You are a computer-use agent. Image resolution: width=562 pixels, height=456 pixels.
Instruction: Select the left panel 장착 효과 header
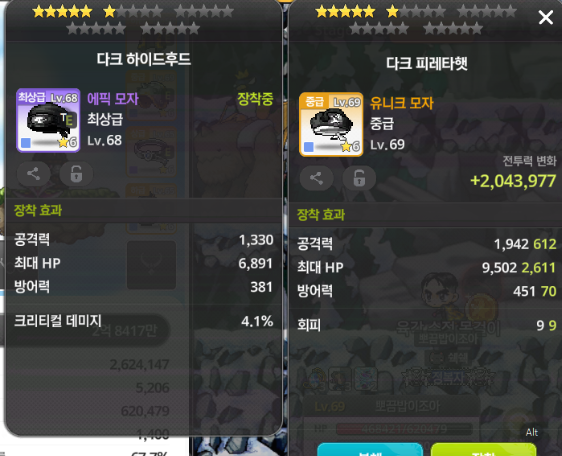click(38, 210)
